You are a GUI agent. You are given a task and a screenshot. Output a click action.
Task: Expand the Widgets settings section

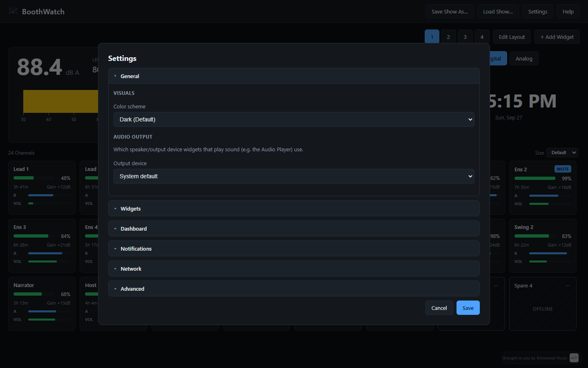coord(294,209)
